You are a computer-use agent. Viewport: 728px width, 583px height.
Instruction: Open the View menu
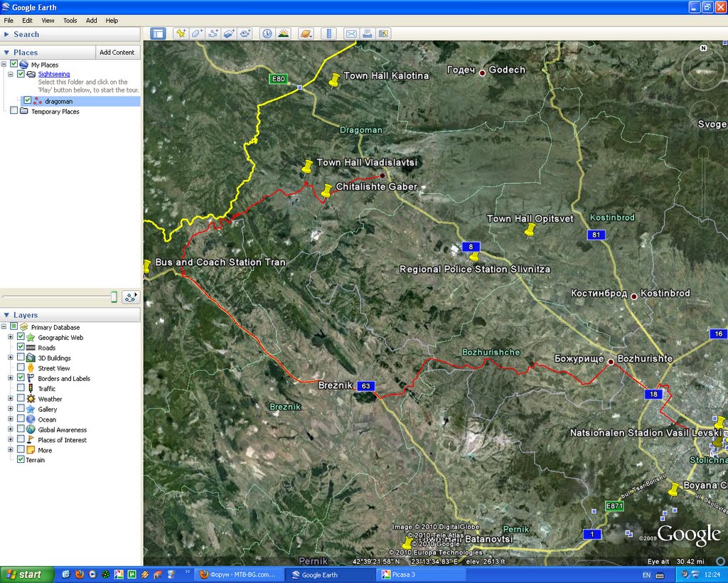(x=48, y=21)
